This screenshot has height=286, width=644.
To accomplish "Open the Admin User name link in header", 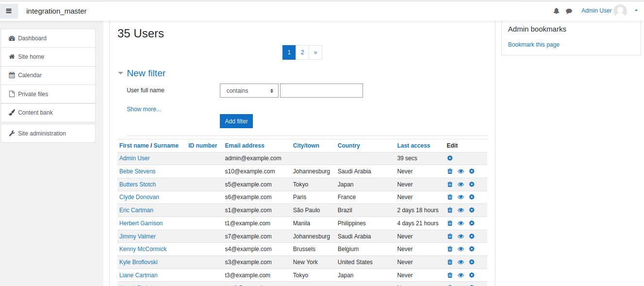I will click(596, 11).
